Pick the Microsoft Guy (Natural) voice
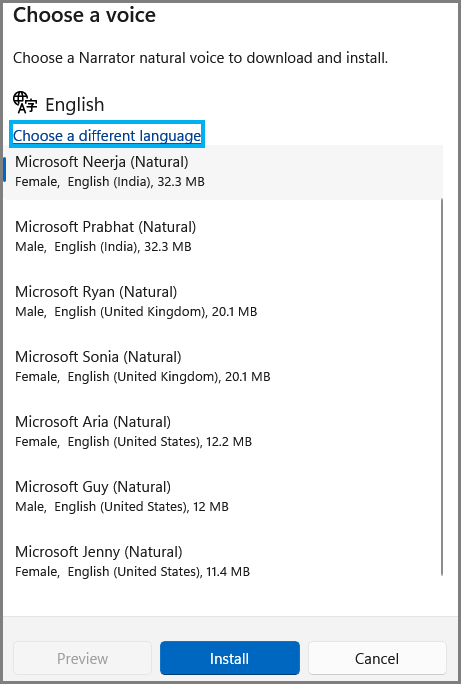The image size is (461, 684). (x=223, y=496)
